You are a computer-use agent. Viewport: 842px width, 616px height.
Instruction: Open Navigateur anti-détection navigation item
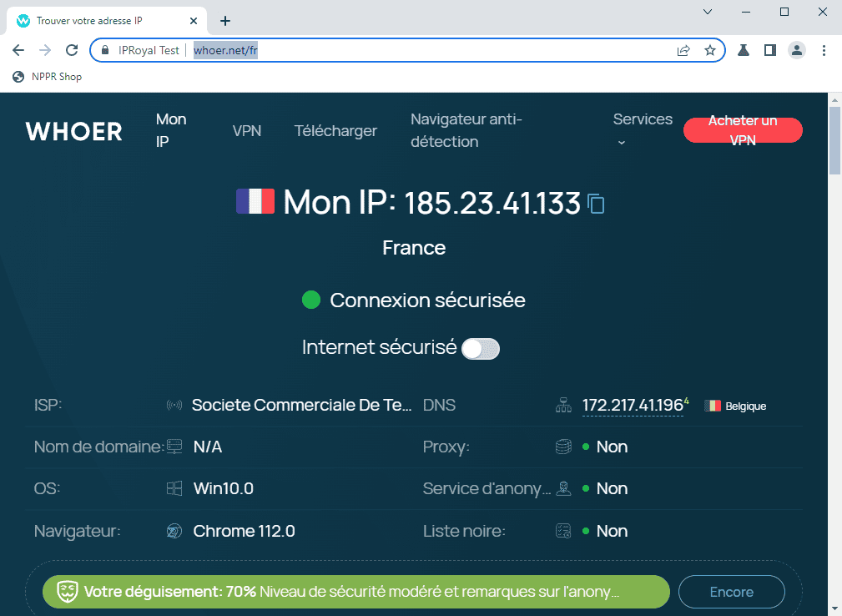coord(466,130)
